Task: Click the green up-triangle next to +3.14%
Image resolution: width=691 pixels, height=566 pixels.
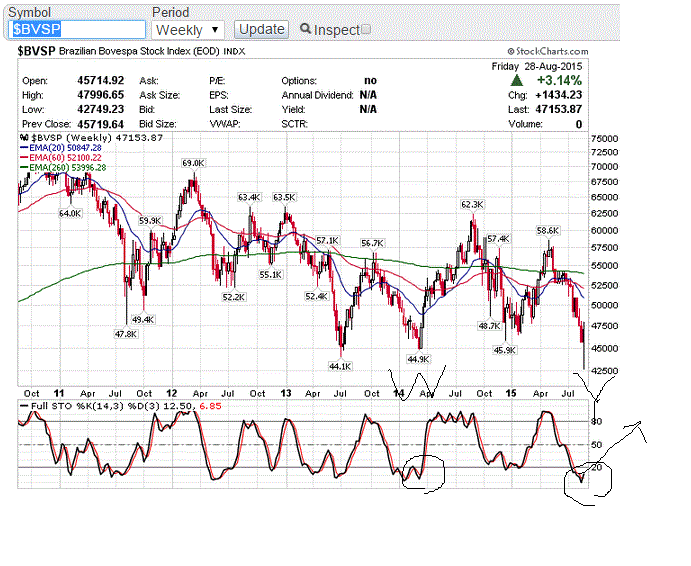Action: pos(571,79)
